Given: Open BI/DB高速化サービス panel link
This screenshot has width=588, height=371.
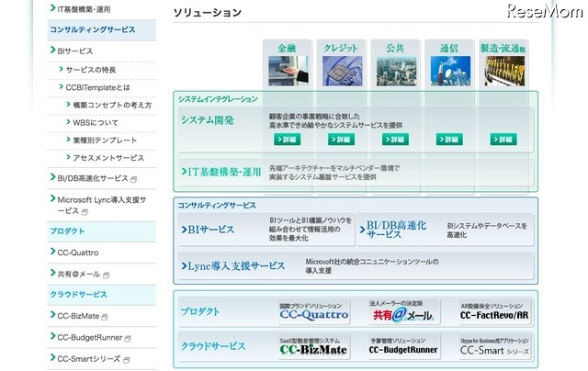Looking at the screenshot, I should [x=392, y=230].
